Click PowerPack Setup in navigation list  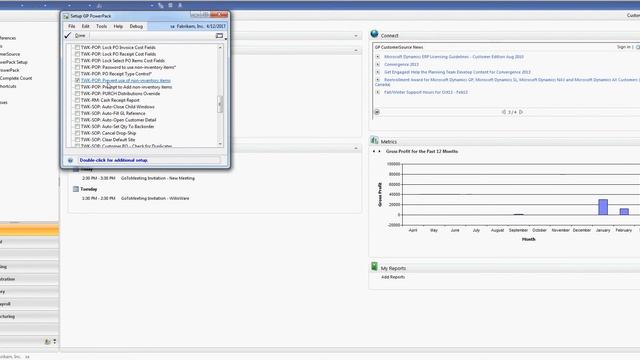pyautogui.click(x=13, y=62)
